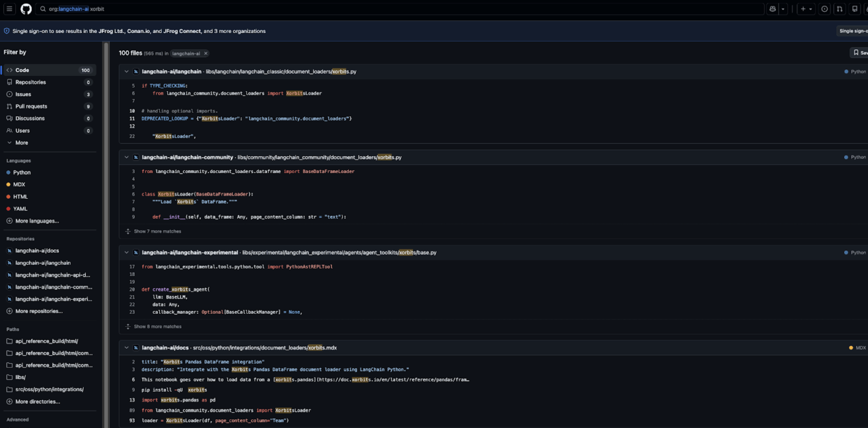
Task: Collapse the langchain-ai/langchain xorbits.py result
Action: coord(127,71)
